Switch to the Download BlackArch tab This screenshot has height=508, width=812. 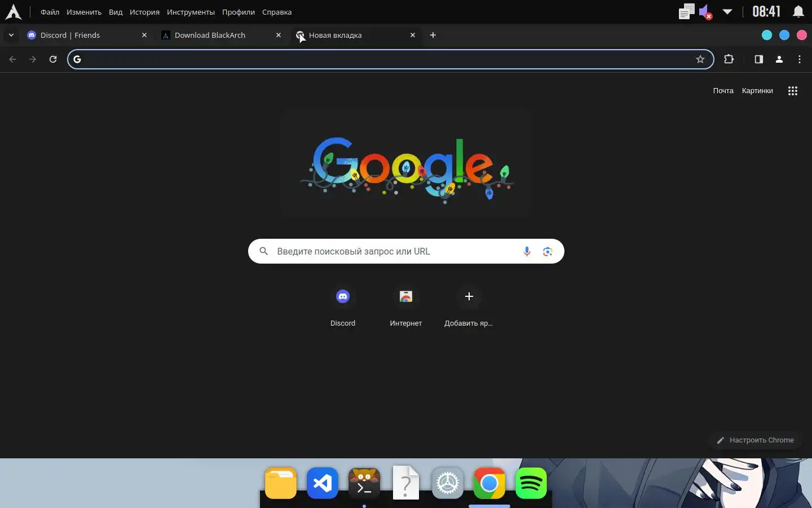click(222, 35)
